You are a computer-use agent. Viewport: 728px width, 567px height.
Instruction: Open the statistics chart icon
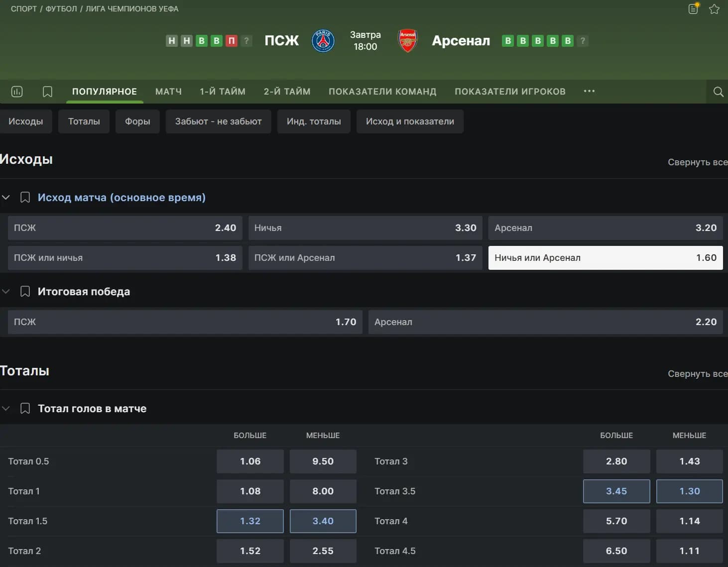(x=17, y=92)
